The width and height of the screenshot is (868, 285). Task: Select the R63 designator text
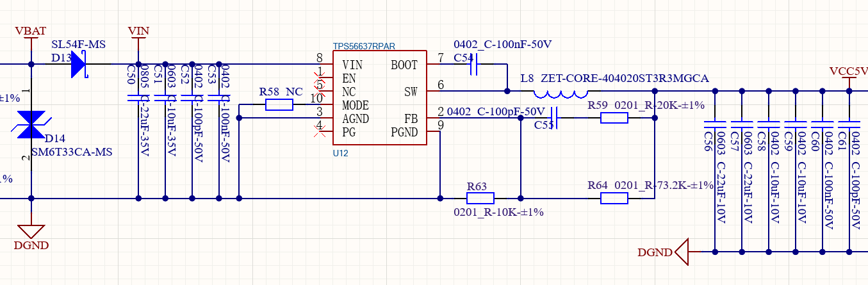pyautogui.click(x=477, y=186)
